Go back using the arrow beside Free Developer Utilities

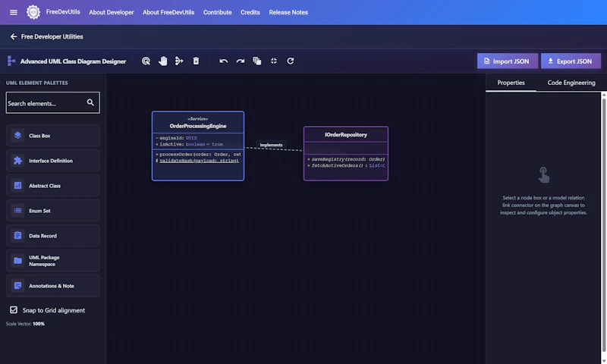coord(14,36)
